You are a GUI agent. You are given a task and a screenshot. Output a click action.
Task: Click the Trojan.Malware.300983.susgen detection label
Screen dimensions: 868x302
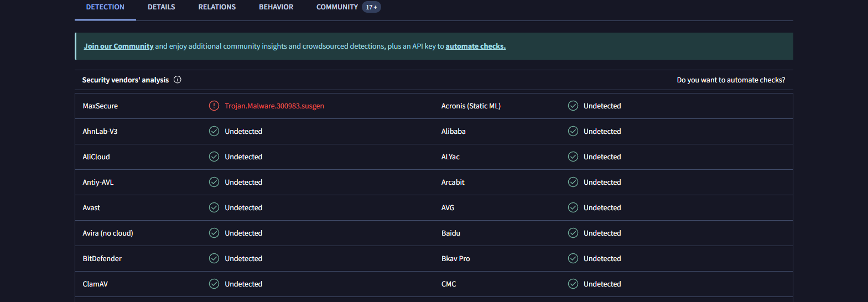[x=274, y=106]
